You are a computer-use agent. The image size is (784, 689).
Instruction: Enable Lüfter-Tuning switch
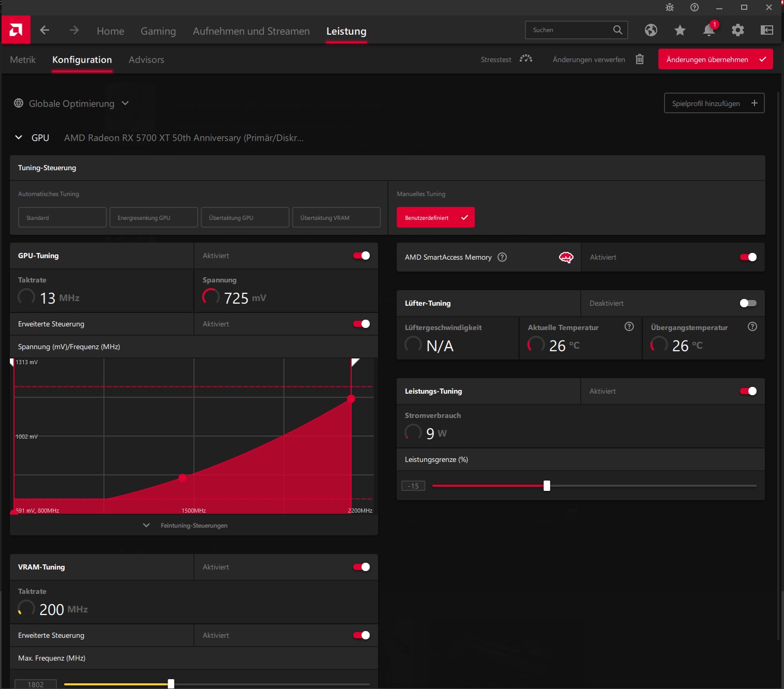[x=748, y=303]
